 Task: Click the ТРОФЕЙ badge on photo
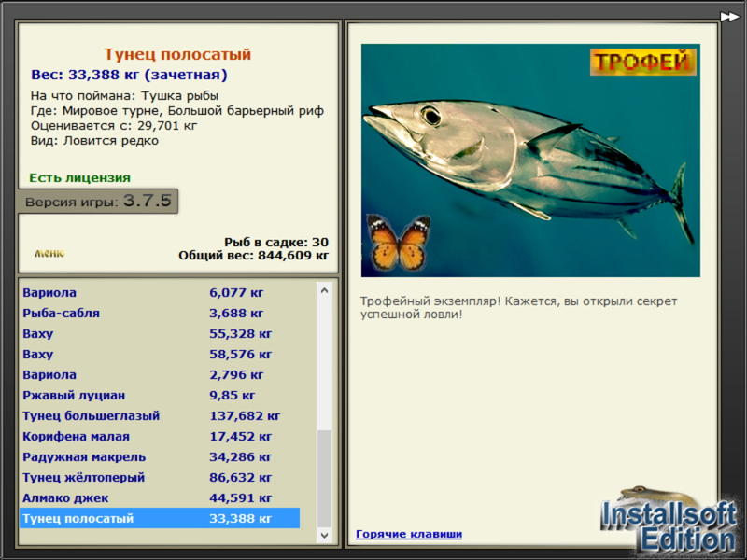(642, 62)
